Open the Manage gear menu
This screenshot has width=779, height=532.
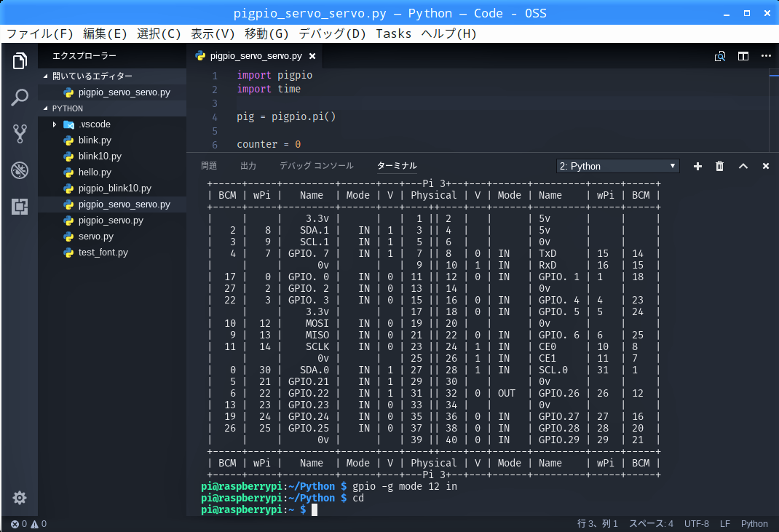click(20, 498)
